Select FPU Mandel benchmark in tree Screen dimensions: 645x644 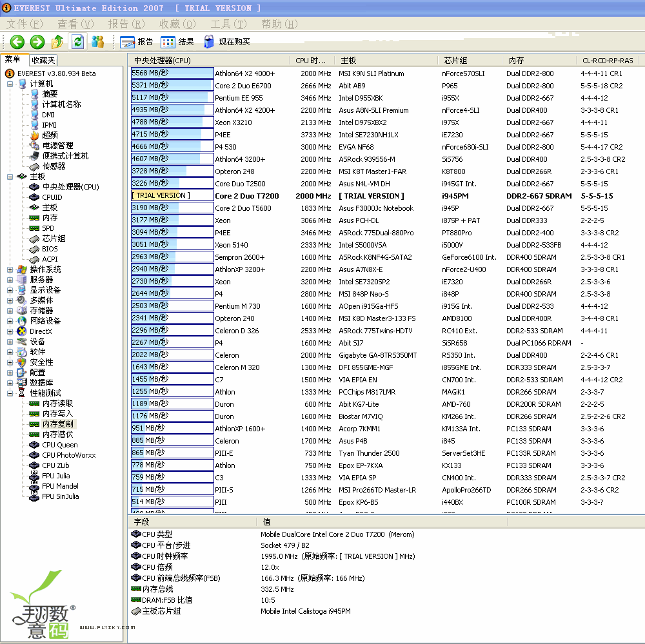[60, 486]
